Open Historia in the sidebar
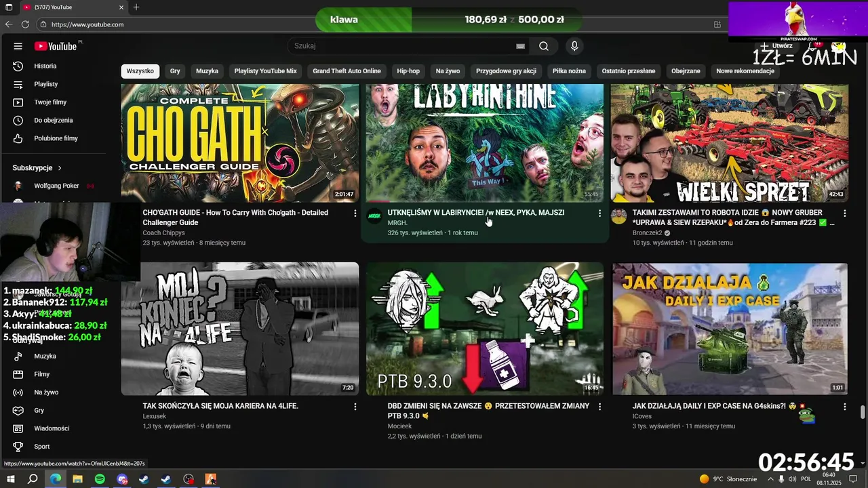The height and width of the screenshot is (488, 868). click(45, 66)
